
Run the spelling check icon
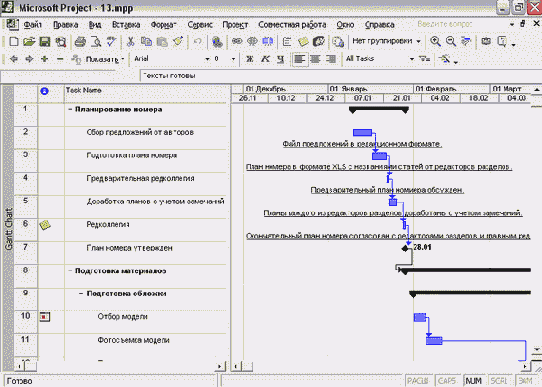(x=111, y=42)
